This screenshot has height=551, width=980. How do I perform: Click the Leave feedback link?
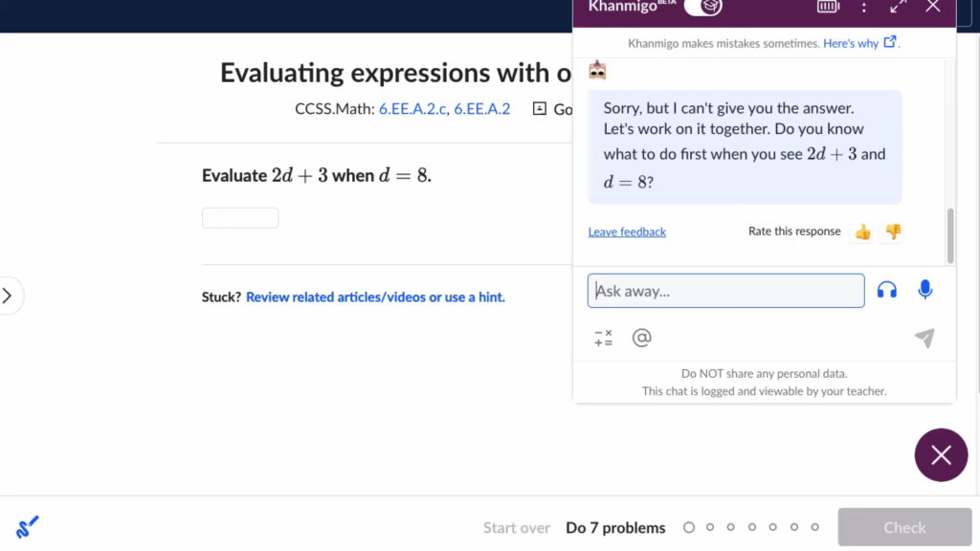pos(627,231)
